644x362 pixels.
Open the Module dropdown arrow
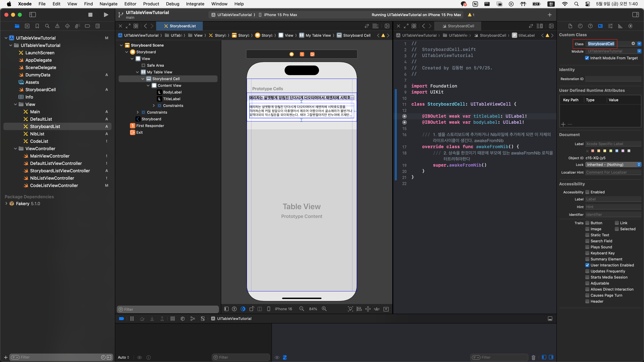(639, 51)
